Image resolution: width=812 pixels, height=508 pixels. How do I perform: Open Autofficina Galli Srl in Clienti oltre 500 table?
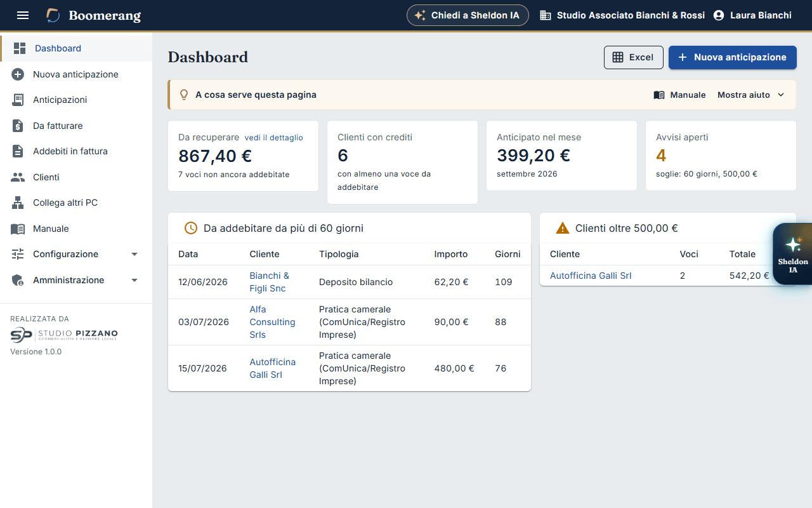(591, 276)
